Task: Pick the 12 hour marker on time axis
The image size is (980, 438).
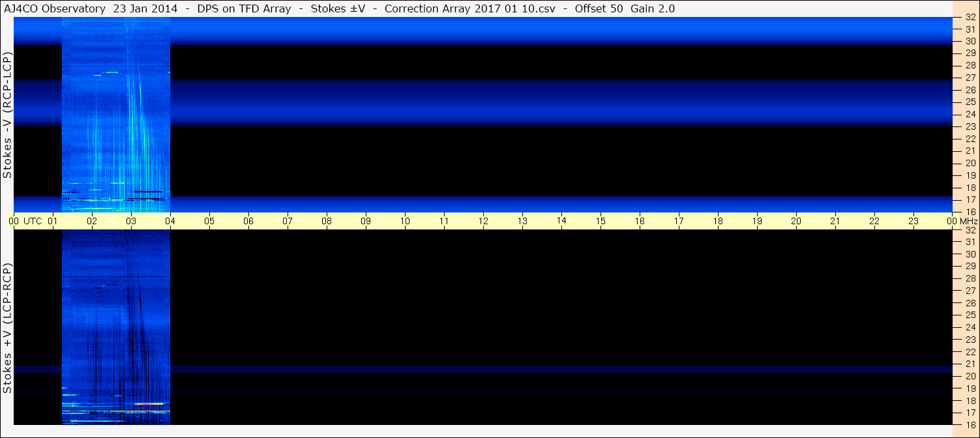Action: click(x=483, y=221)
